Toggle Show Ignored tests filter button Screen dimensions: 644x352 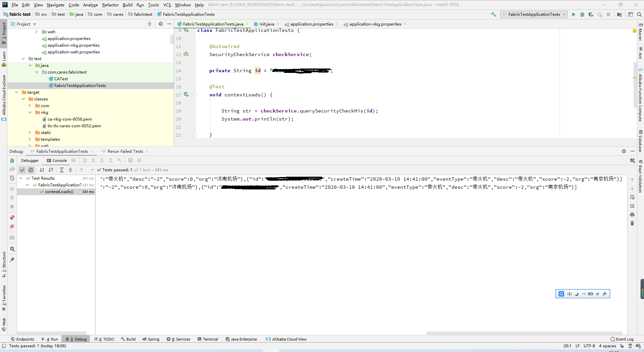(x=31, y=170)
